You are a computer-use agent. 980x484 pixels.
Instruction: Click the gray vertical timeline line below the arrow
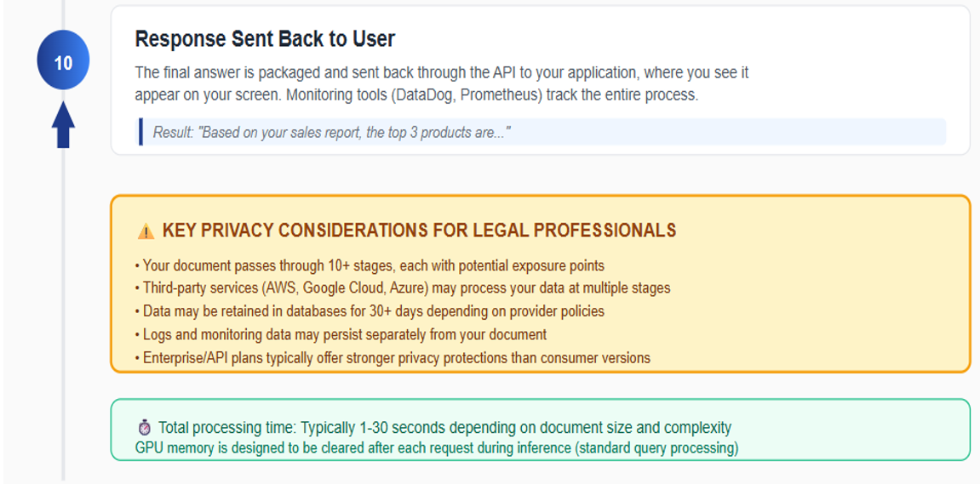point(63,298)
